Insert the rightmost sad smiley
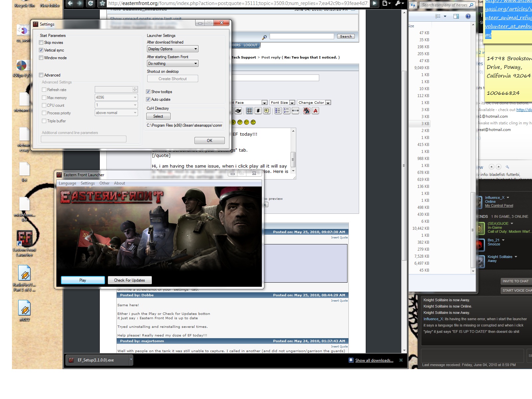 pos(253,122)
